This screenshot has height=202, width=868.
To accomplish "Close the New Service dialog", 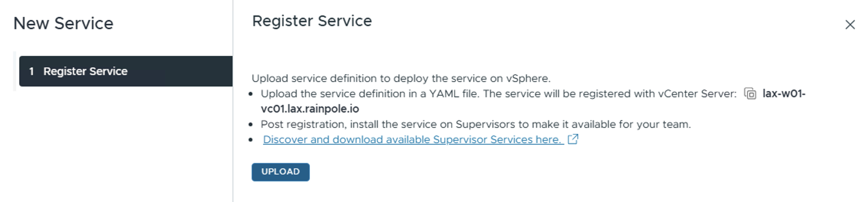I will pyautogui.click(x=850, y=25).
